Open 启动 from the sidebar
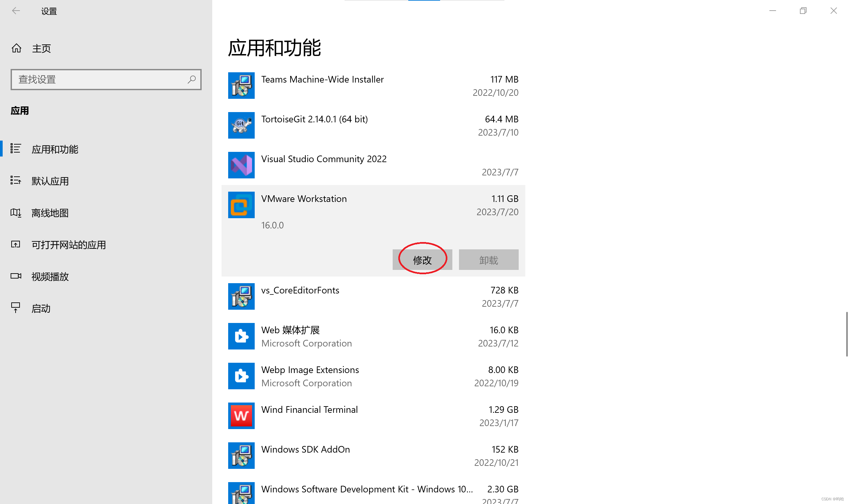 point(40,308)
